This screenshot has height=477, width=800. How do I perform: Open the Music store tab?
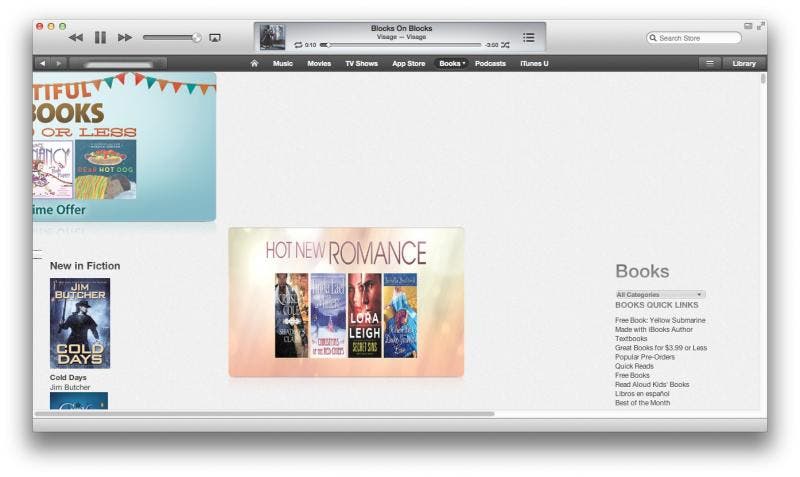283,64
